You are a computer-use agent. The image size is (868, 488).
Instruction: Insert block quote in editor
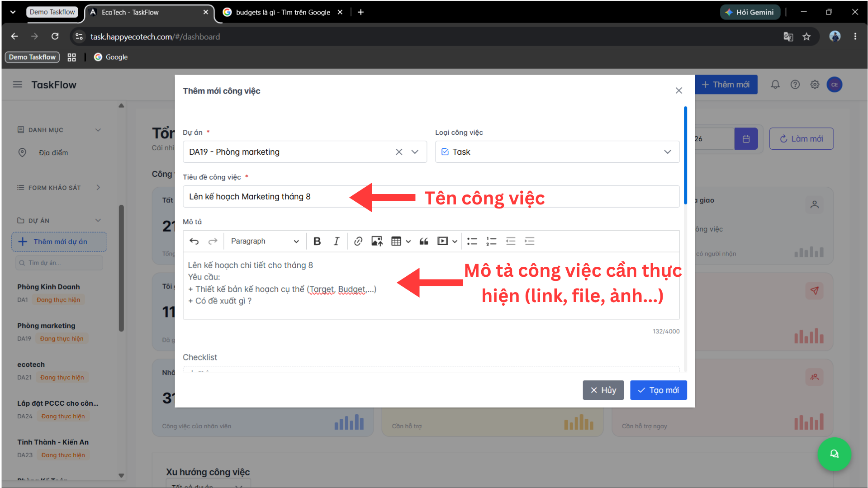[x=424, y=241]
